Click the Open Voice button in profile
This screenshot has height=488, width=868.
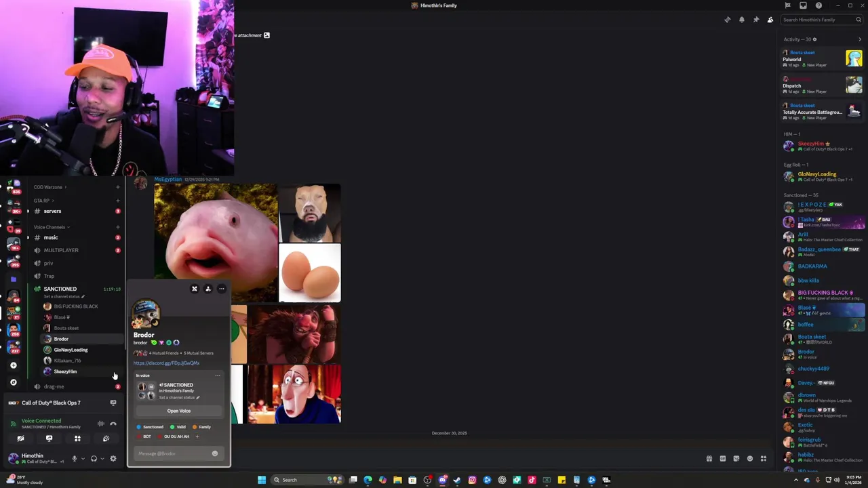(179, 411)
